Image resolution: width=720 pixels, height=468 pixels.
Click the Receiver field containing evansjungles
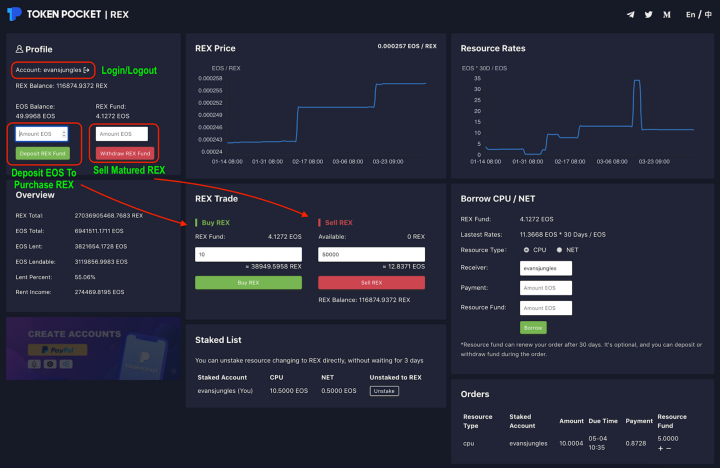(546, 268)
